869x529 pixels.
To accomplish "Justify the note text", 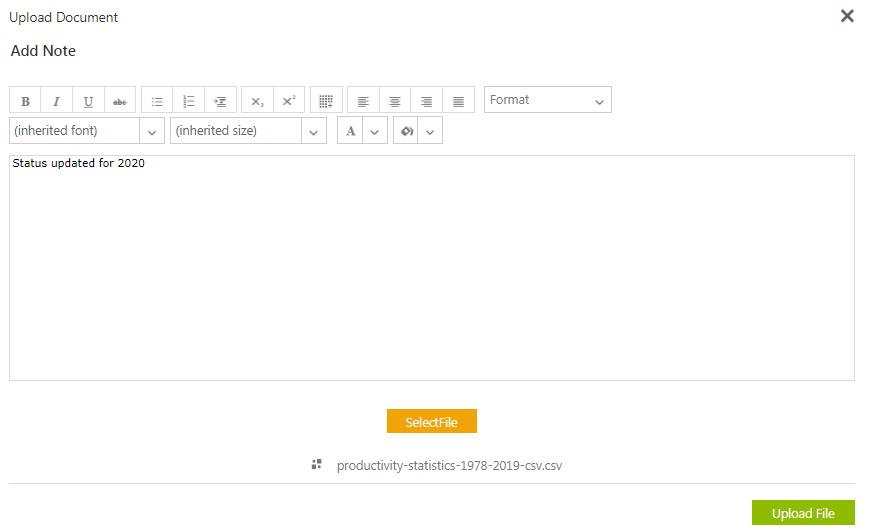I will tap(458, 101).
